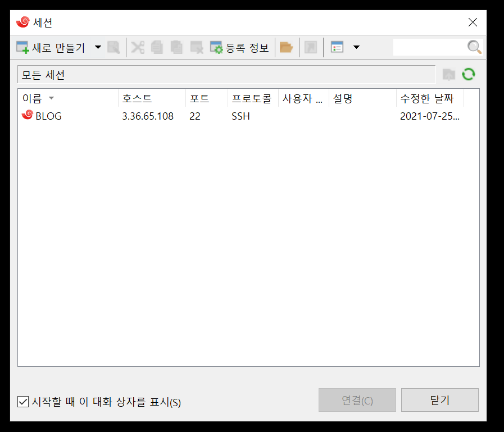
Task: Click the Create shortcut icon
Action: [x=311, y=48]
